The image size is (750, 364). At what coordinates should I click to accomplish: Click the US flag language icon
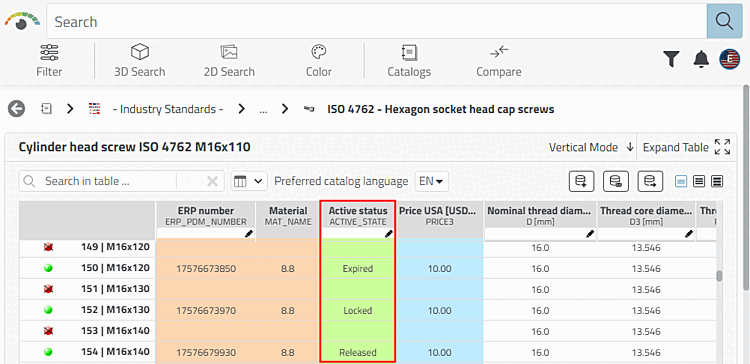(x=729, y=59)
